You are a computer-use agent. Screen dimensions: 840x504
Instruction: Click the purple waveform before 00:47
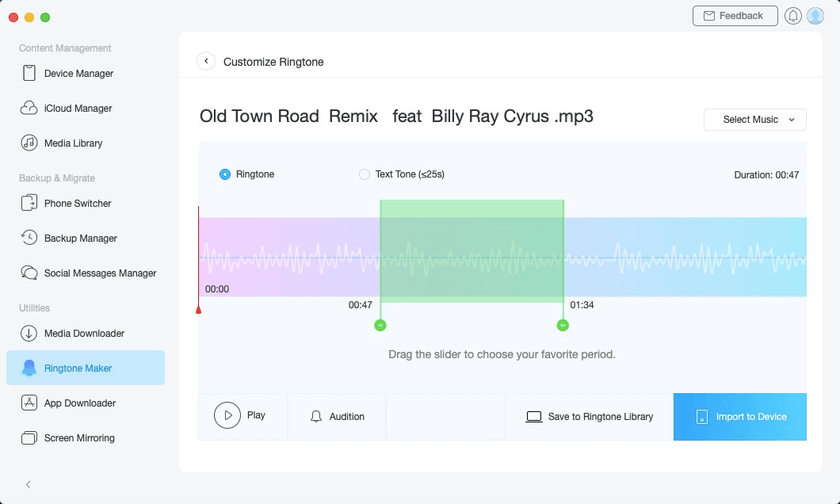coord(289,257)
